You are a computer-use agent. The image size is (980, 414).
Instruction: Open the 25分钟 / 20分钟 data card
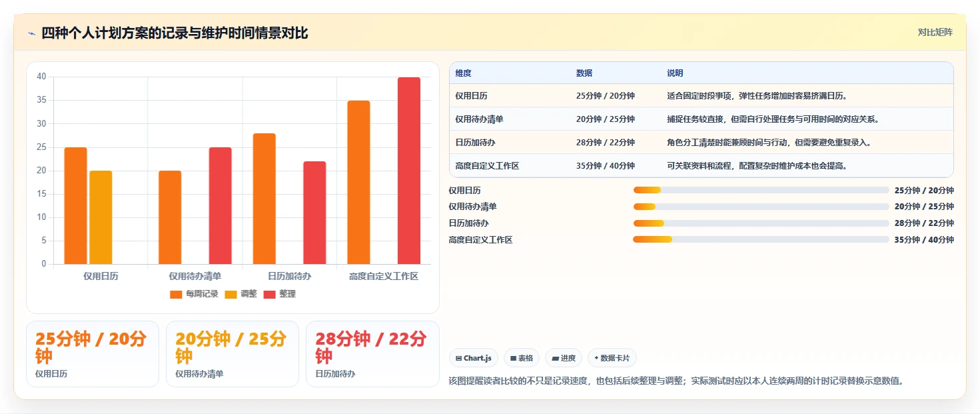(x=93, y=354)
